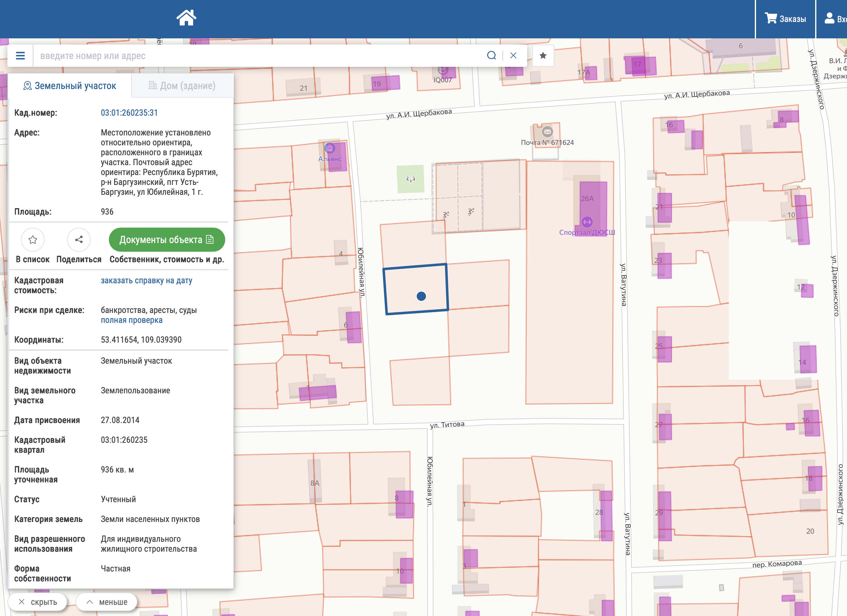Viewport: 847px width, 616px height.
Task: Click the user account icon
Action: tap(829, 18)
